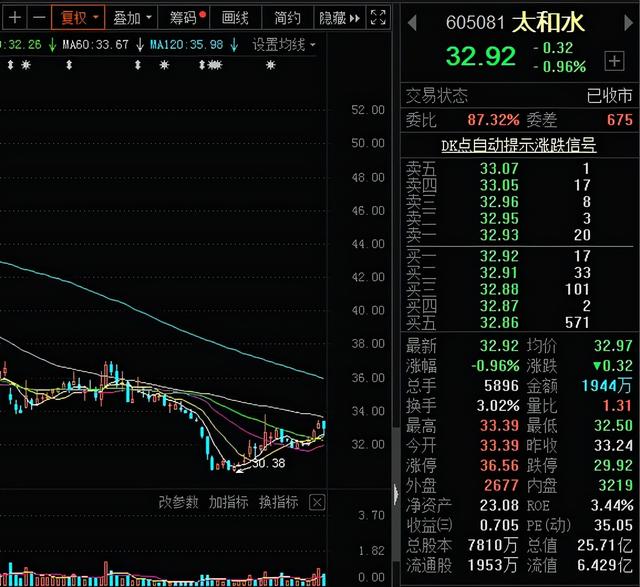
Task: Click 内盘 value 3219
Action: coord(616,485)
